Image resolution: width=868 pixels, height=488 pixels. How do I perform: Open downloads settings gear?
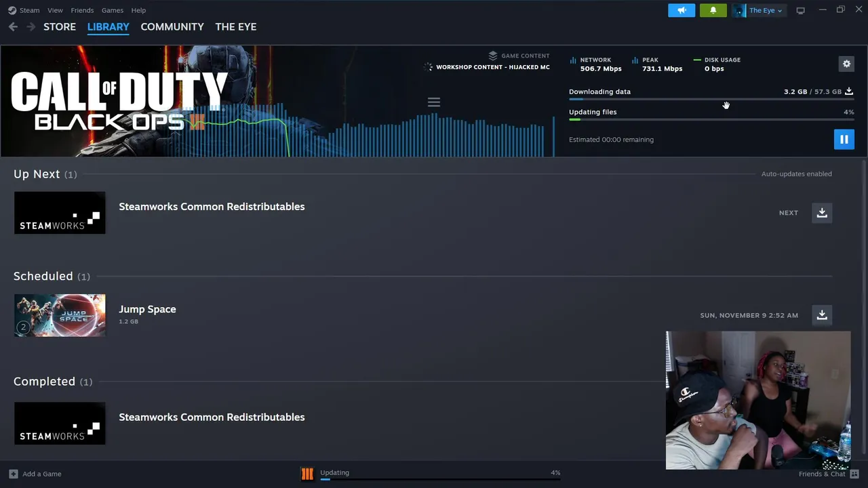click(x=846, y=64)
